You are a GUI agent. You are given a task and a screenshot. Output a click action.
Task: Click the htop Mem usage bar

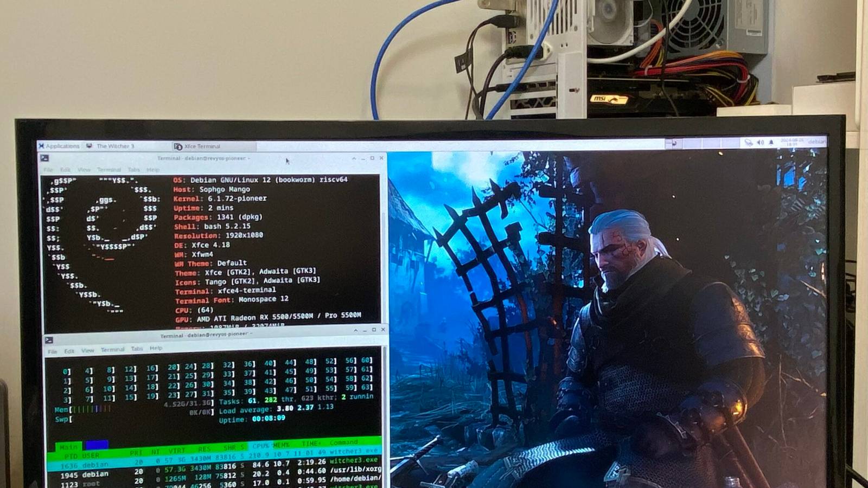[133, 407]
